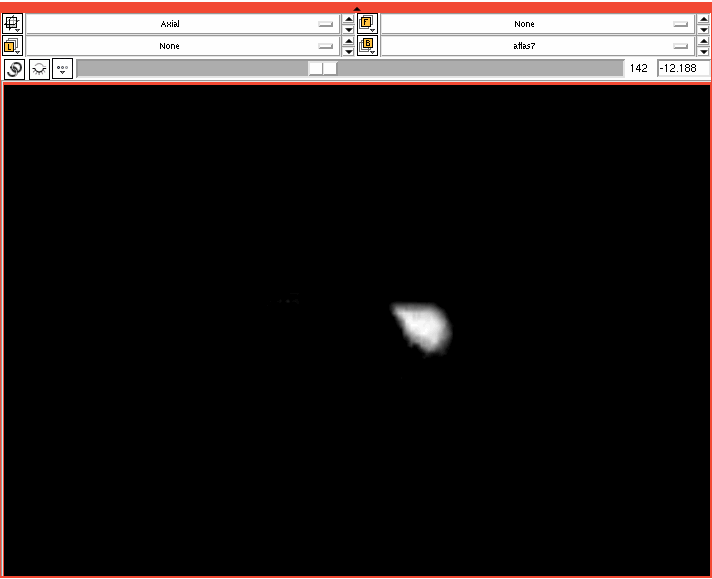Click the background layer icon beside atlas7
This screenshot has width=712, height=579.
(367, 46)
